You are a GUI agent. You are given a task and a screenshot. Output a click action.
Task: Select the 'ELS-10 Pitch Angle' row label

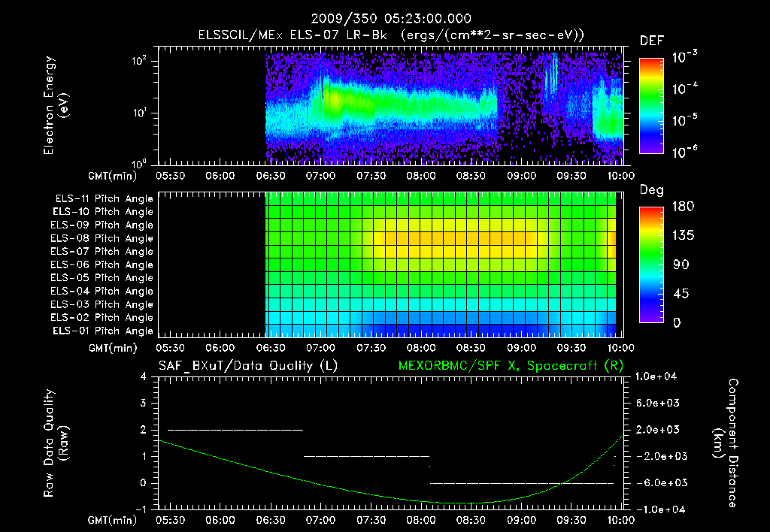tap(103, 212)
